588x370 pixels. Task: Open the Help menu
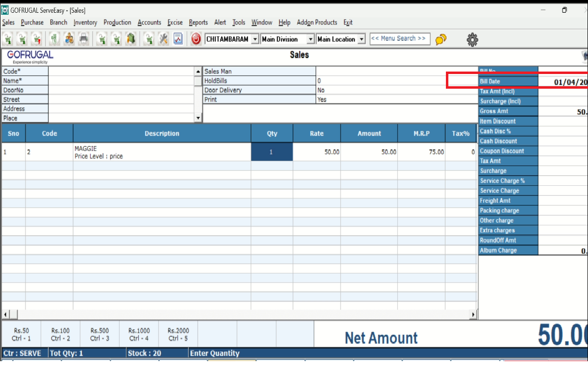(284, 23)
